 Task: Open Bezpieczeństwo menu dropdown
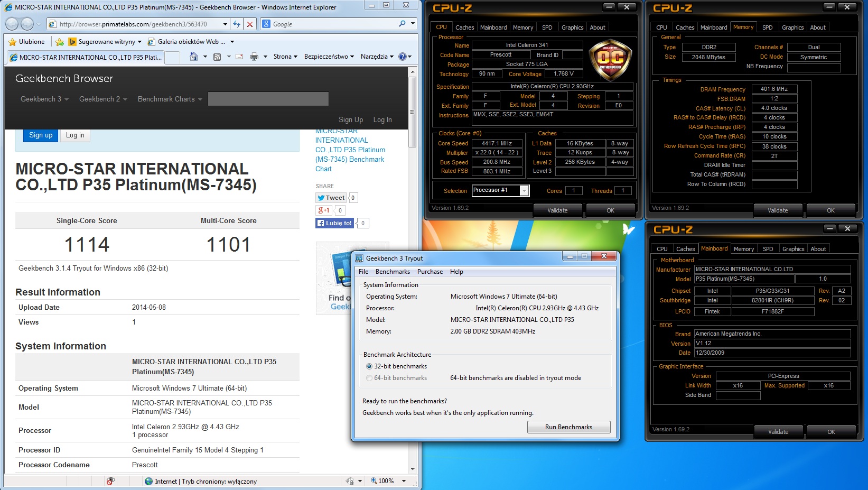coord(329,57)
